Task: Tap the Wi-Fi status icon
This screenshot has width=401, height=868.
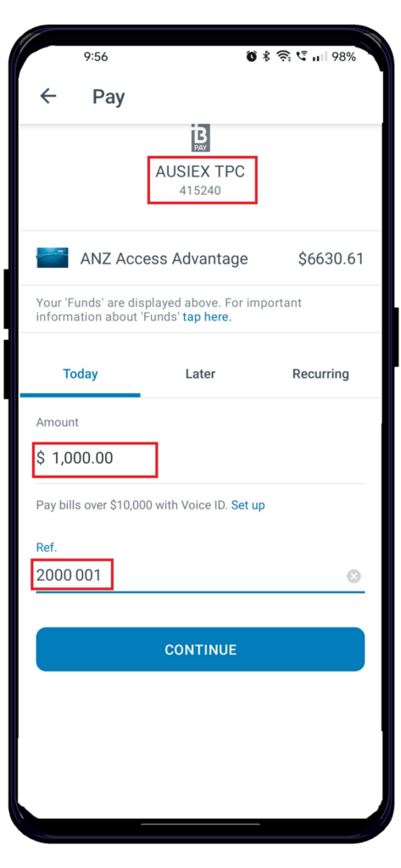Action: tap(284, 57)
